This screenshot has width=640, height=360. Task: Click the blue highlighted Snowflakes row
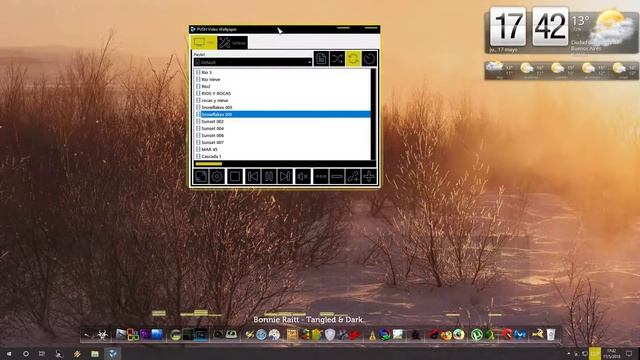[x=282, y=114]
